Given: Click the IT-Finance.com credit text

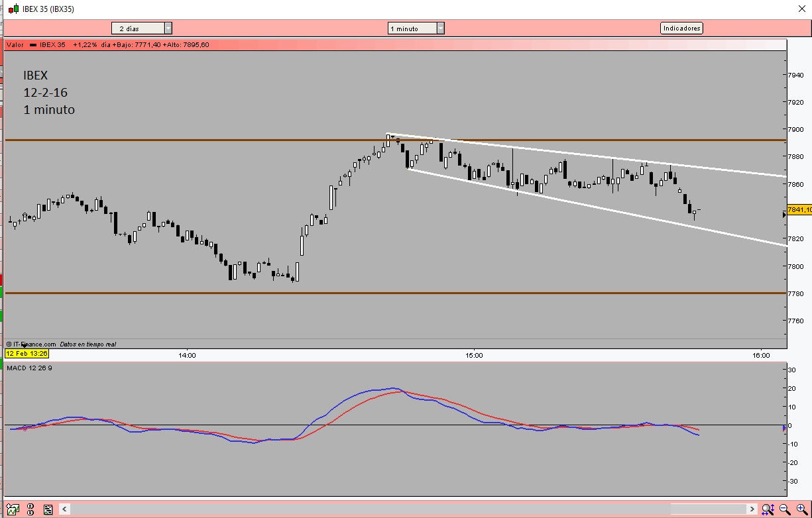Looking at the screenshot, I should point(31,344).
